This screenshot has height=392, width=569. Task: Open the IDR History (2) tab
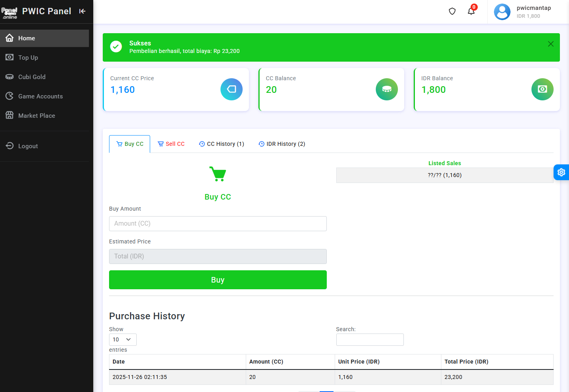[282, 144]
